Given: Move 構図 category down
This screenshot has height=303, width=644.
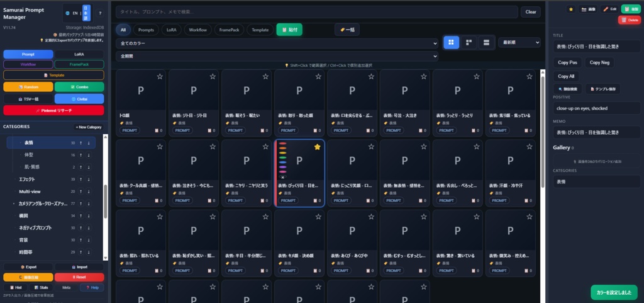Looking at the screenshot, I should tap(89, 216).
